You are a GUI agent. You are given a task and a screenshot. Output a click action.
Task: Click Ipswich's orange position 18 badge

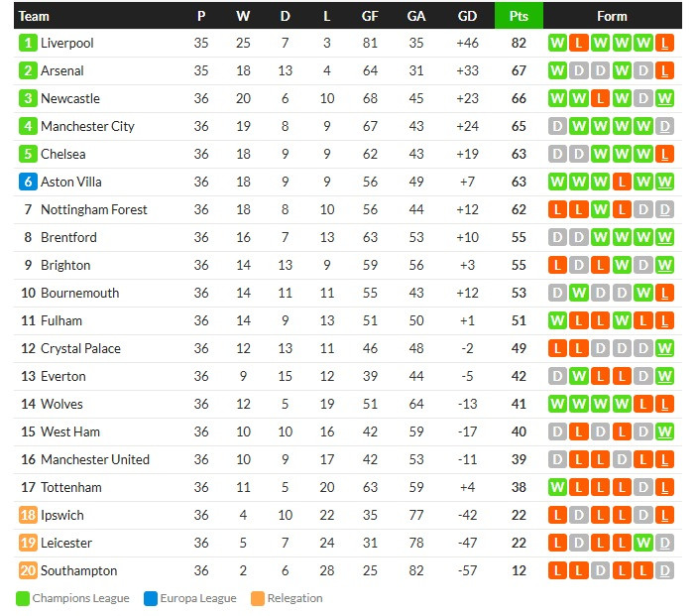[x=28, y=515]
